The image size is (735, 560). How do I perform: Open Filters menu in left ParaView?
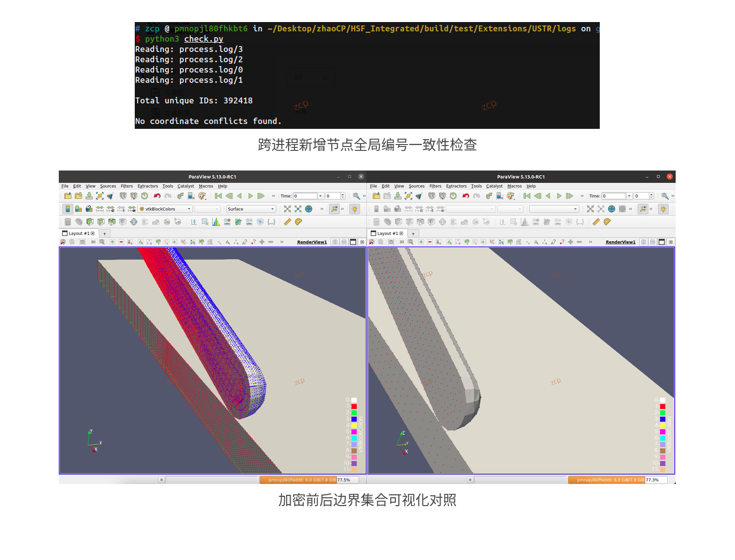click(127, 186)
